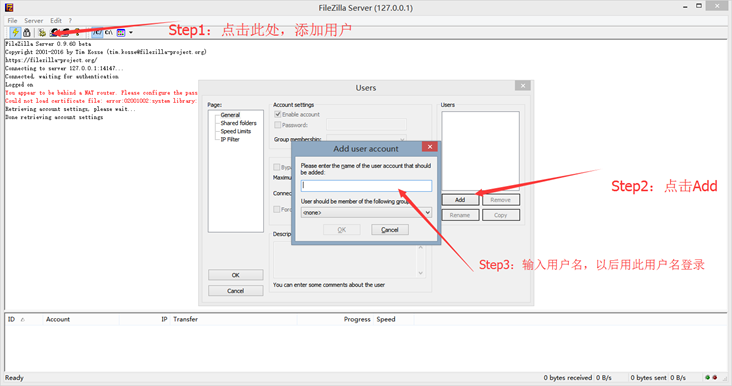Toggle the Enable account checkbox
Screen dimensions: 732x386
point(278,114)
